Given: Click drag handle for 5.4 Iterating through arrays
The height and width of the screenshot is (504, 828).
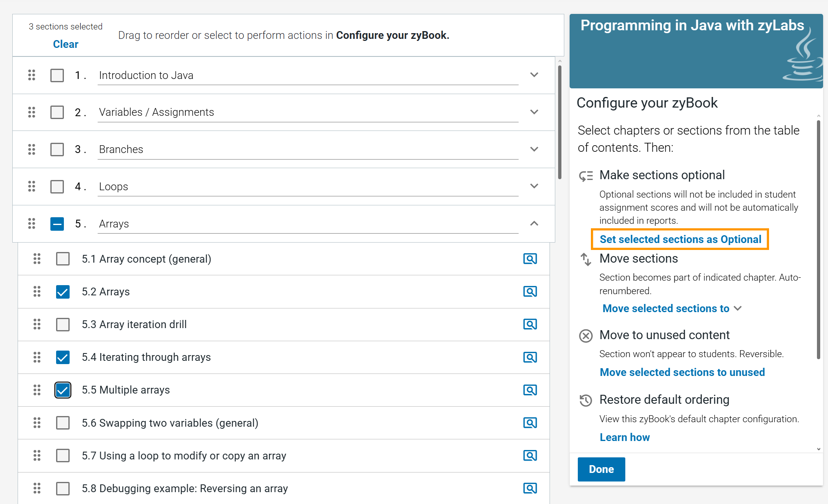Looking at the screenshot, I should coord(37,357).
